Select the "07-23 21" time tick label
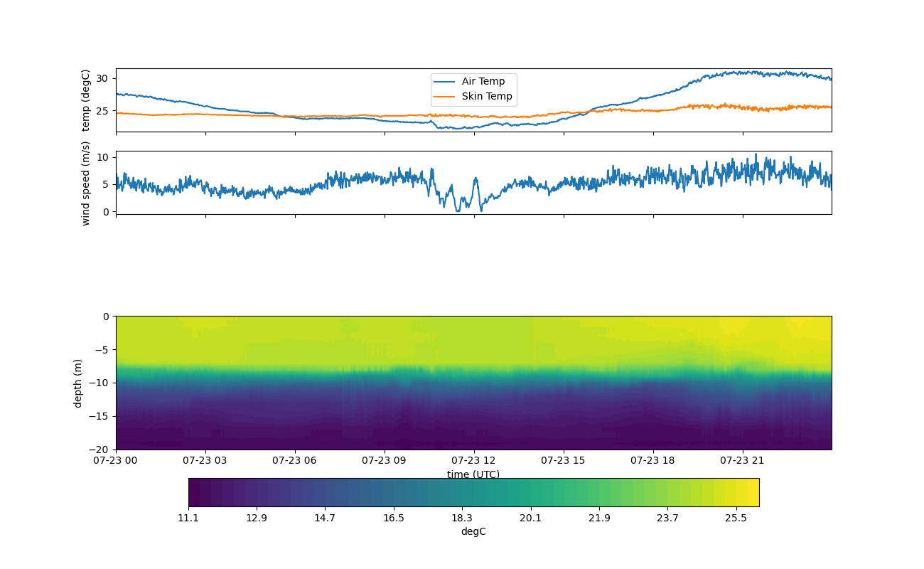 click(743, 460)
